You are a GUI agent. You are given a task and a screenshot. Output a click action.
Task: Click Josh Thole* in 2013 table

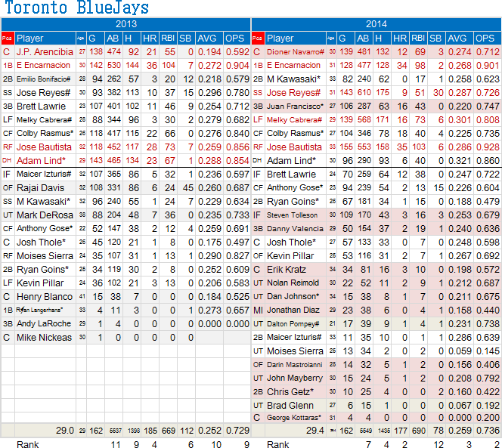pos(41,243)
